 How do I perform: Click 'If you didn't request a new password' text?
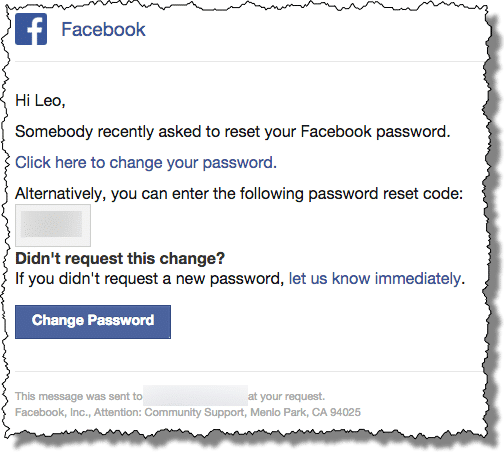click(149, 279)
